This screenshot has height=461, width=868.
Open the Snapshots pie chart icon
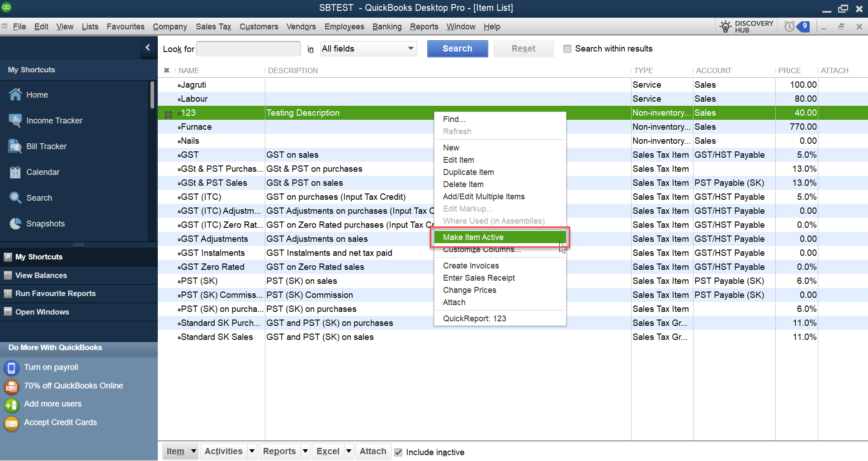click(x=15, y=223)
